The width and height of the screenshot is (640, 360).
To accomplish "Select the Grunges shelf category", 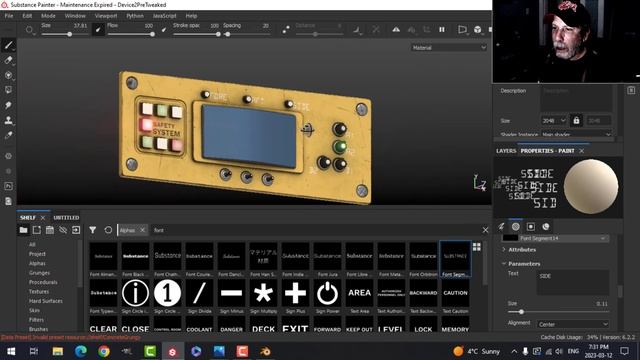I will [x=39, y=273].
